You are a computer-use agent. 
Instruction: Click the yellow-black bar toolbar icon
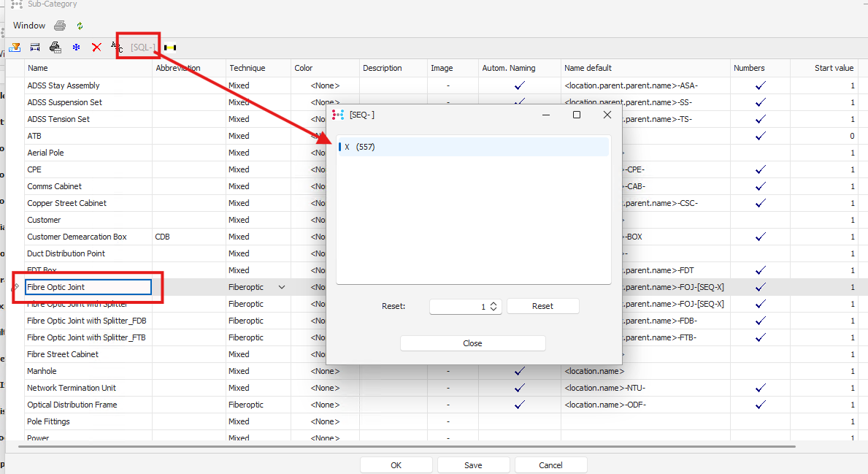(x=171, y=47)
